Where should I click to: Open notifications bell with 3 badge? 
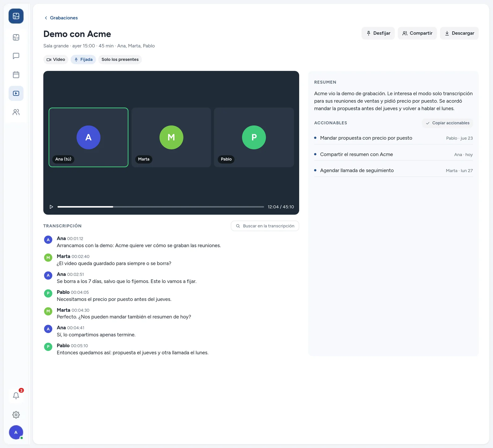coord(16,396)
